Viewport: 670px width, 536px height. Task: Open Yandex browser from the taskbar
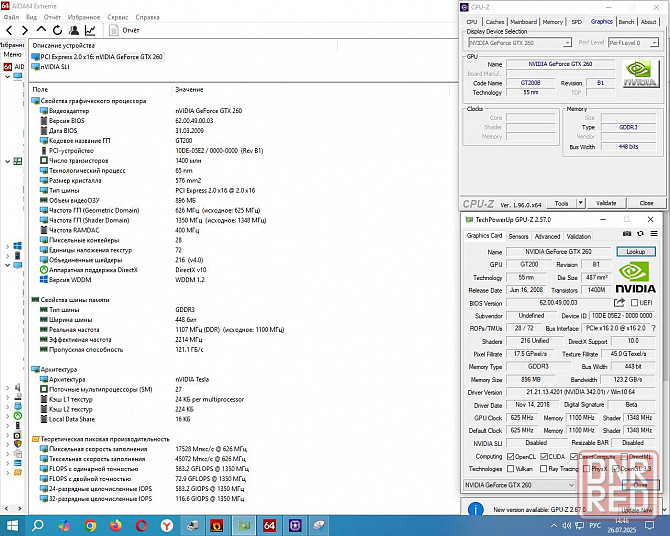tap(167, 525)
